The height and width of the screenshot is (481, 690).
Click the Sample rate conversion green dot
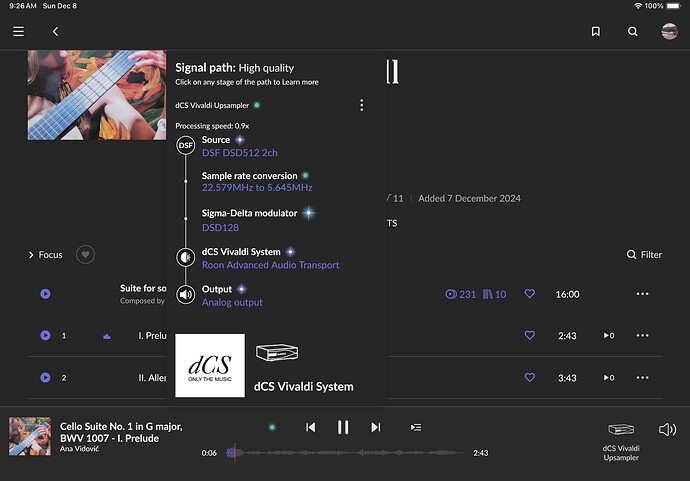click(305, 176)
